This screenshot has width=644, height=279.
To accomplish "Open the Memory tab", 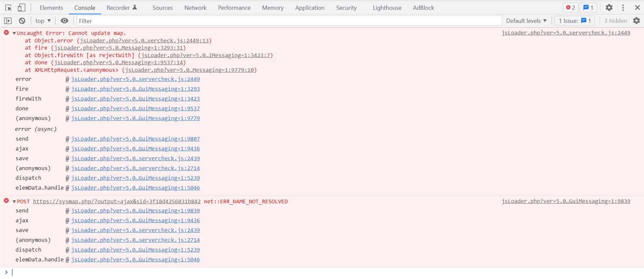I will click(273, 8).
